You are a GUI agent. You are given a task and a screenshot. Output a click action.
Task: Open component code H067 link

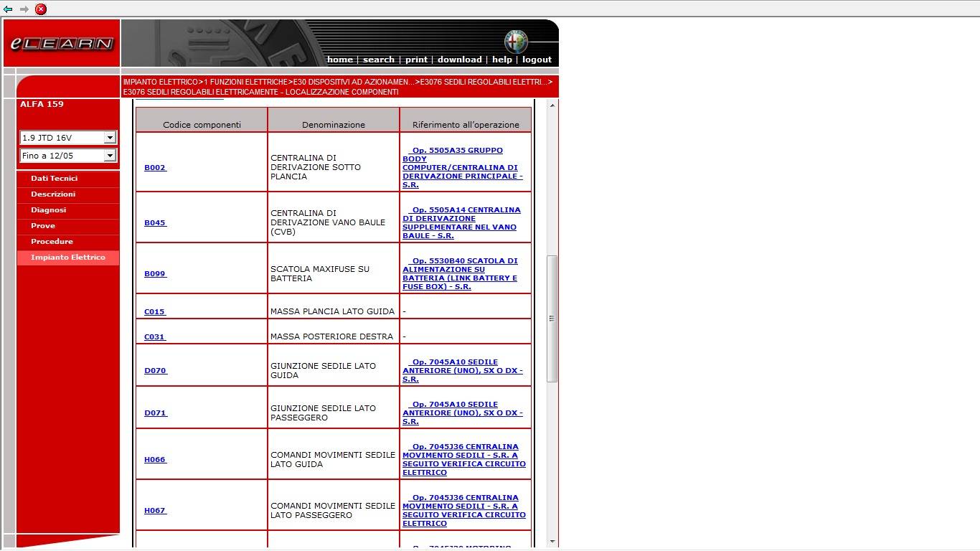coord(155,510)
